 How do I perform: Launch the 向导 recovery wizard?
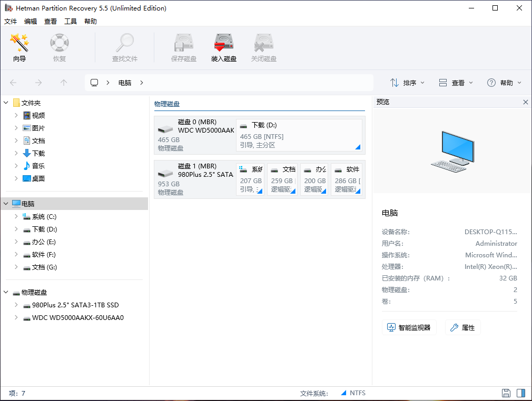tap(19, 48)
